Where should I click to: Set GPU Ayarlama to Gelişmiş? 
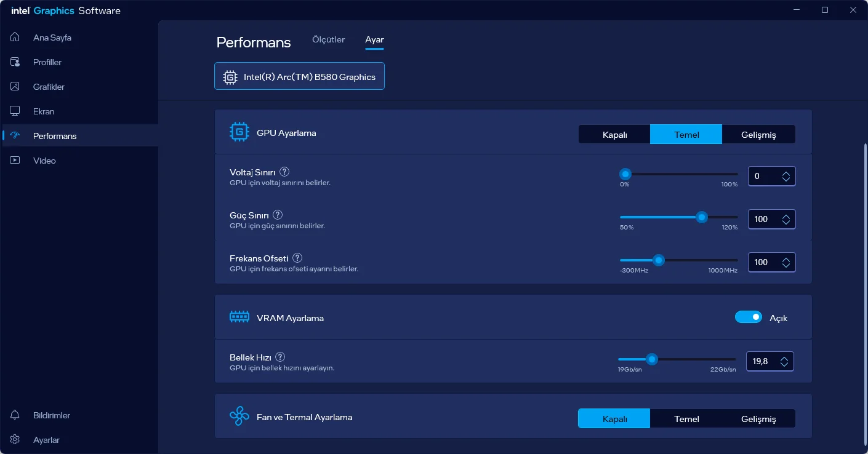click(x=758, y=135)
